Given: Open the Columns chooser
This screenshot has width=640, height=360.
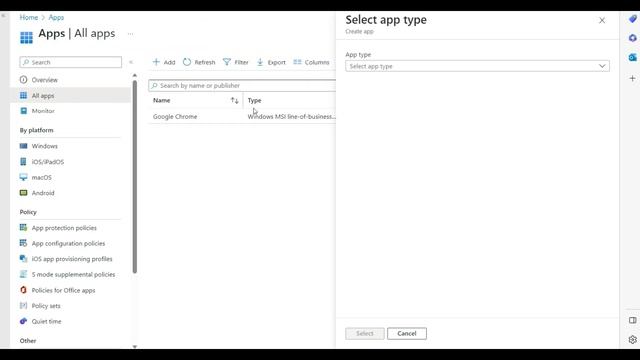Looking at the screenshot, I should coord(311,62).
